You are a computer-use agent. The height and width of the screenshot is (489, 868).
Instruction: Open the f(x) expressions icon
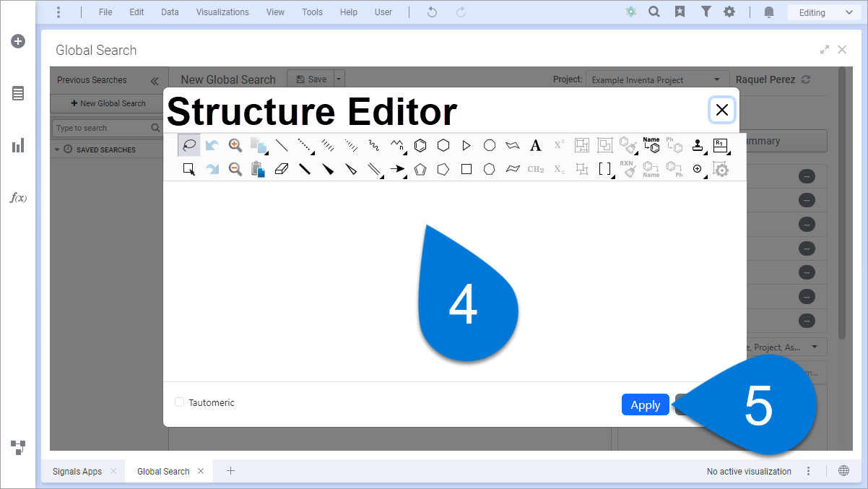point(18,197)
